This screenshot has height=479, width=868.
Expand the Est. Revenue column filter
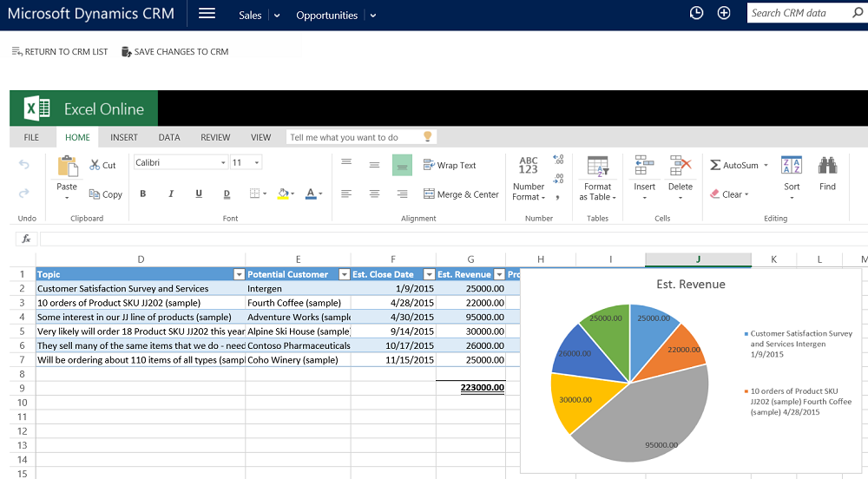pyautogui.click(x=498, y=274)
